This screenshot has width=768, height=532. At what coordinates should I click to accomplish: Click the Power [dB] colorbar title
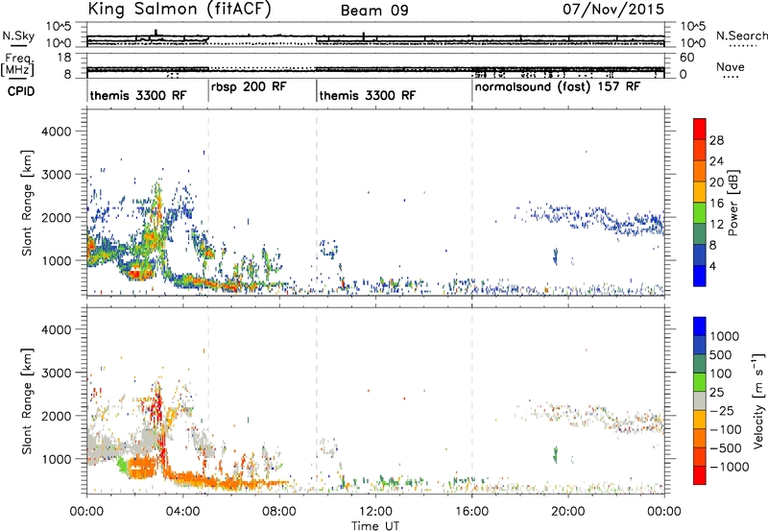[x=732, y=203]
